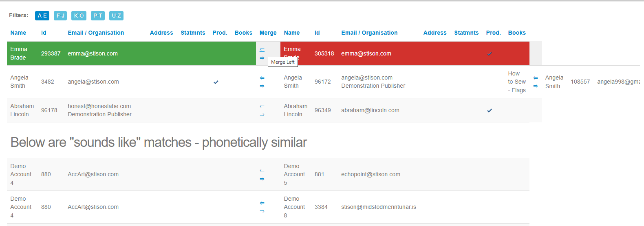
Task: Click Demo Account 5 name
Action: coord(294,174)
